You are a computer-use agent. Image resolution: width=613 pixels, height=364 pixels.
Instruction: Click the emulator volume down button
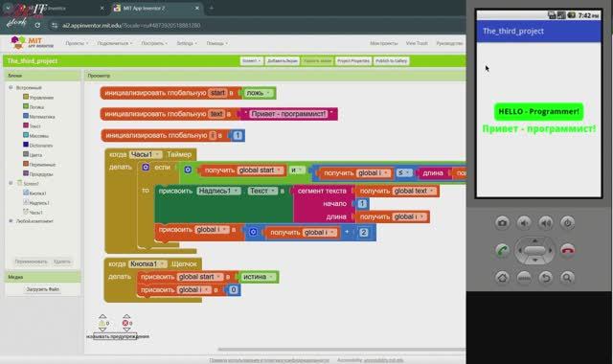pos(524,223)
